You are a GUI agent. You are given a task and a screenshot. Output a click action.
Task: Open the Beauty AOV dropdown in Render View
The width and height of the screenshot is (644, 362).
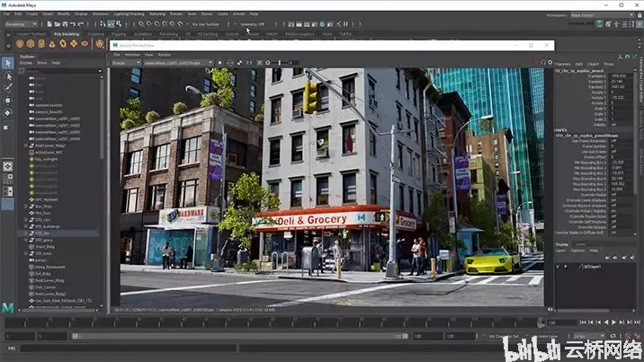[126, 63]
